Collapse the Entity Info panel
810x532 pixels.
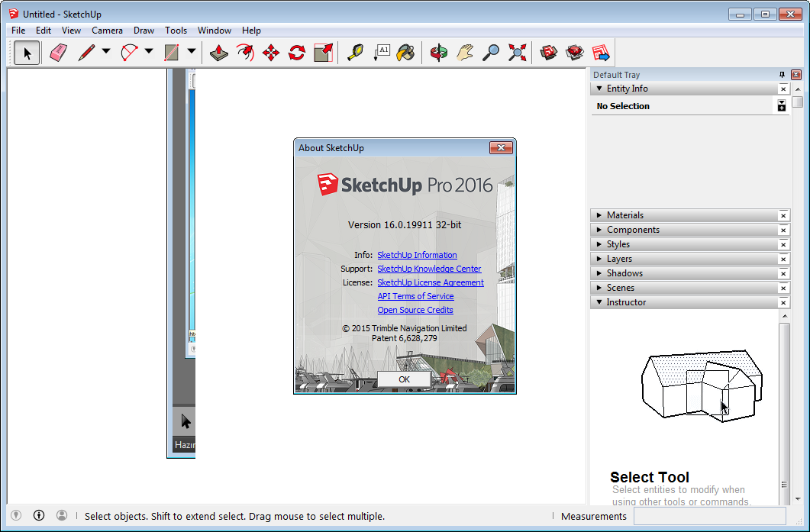point(599,89)
